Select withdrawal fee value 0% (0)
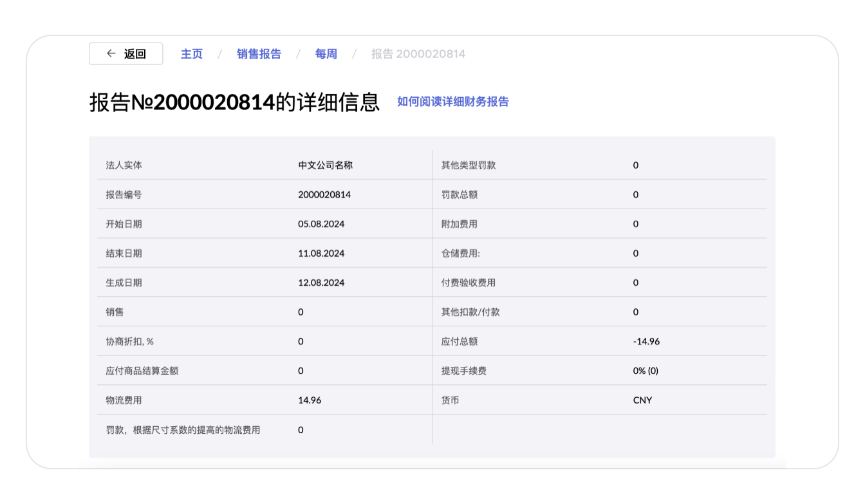Screen dimensions: 865x504 [x=646, y=371]
